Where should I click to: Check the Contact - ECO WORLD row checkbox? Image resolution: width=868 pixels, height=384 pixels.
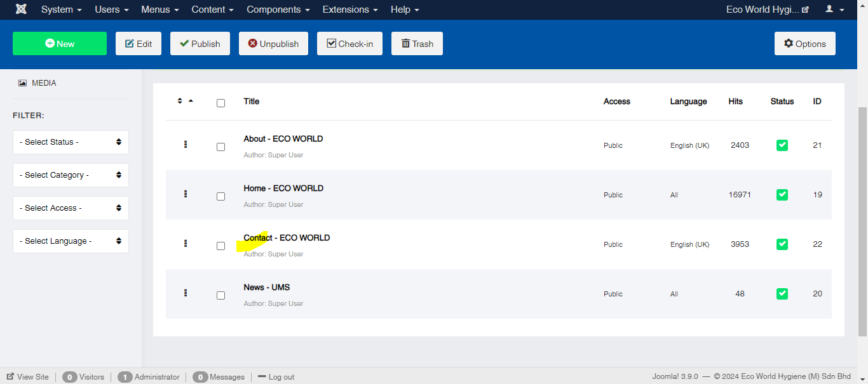[220, 246]
